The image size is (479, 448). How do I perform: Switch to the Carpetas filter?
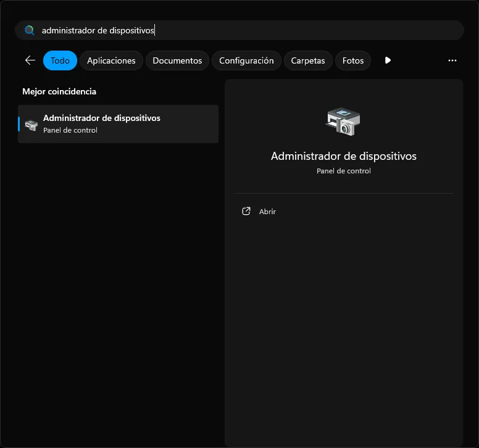(x=308, y=60)
